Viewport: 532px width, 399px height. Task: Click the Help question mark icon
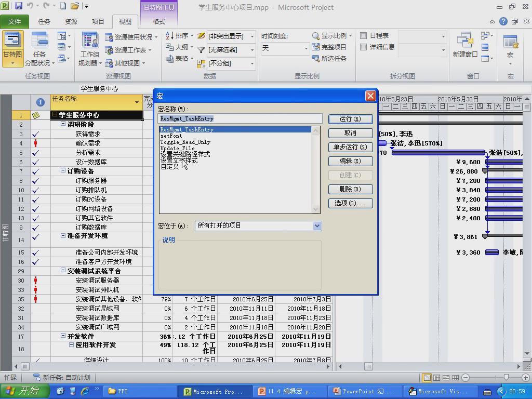(x=503, y=21)
